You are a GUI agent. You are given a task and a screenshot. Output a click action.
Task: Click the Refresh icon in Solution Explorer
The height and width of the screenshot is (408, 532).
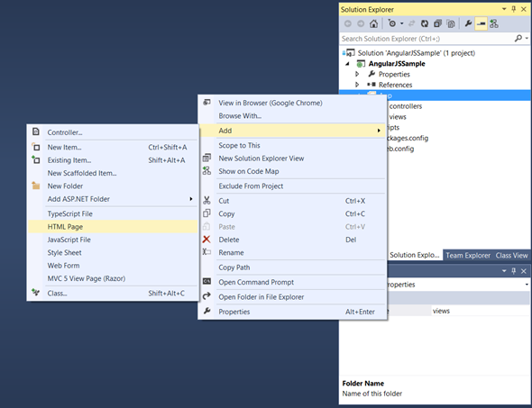point(425,23)
